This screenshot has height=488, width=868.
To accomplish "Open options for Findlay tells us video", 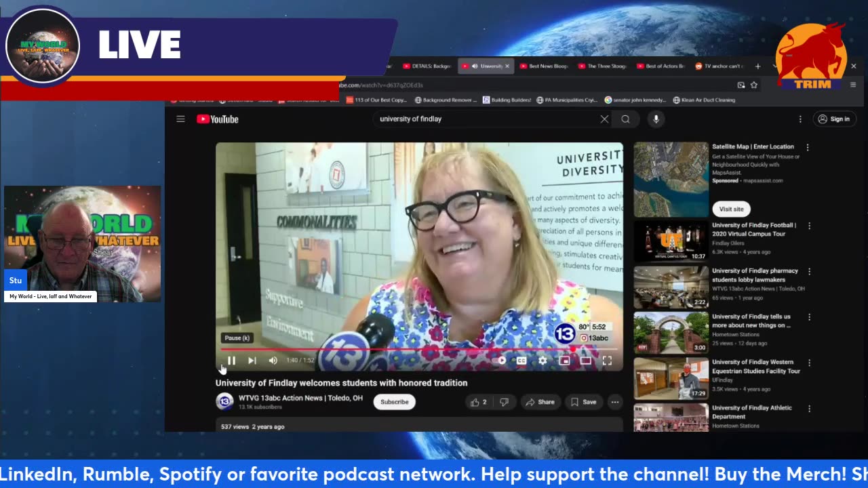I will 809,317.
